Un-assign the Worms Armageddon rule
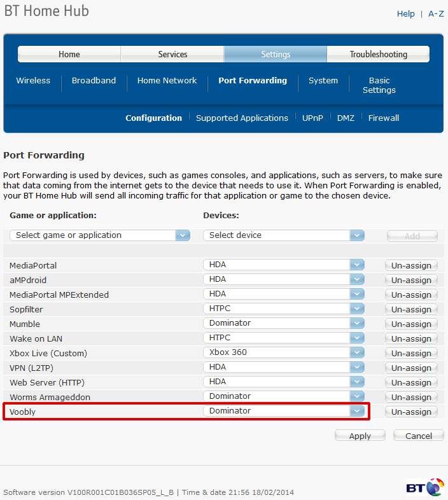 pyautogui.click(x=411, y=398)
